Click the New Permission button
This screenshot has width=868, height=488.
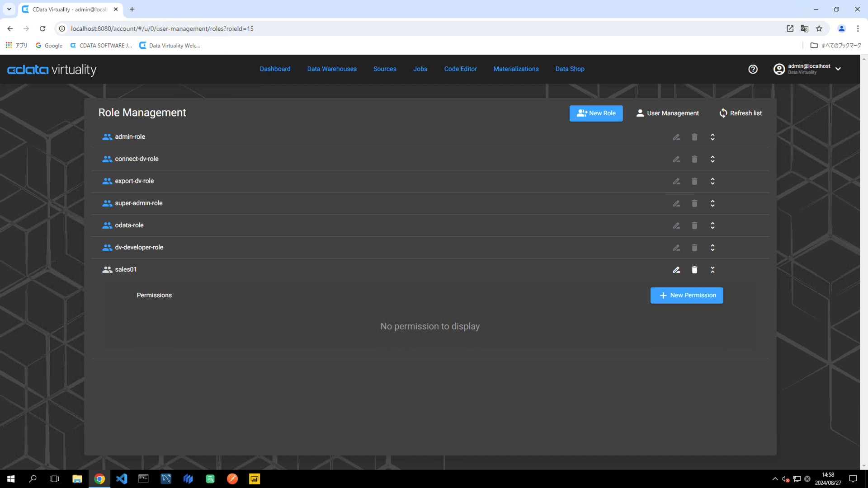tap(686, 296)
